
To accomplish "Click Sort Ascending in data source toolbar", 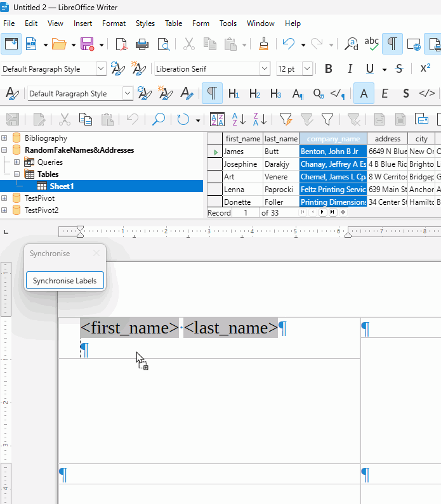I will tap(239, 119).
